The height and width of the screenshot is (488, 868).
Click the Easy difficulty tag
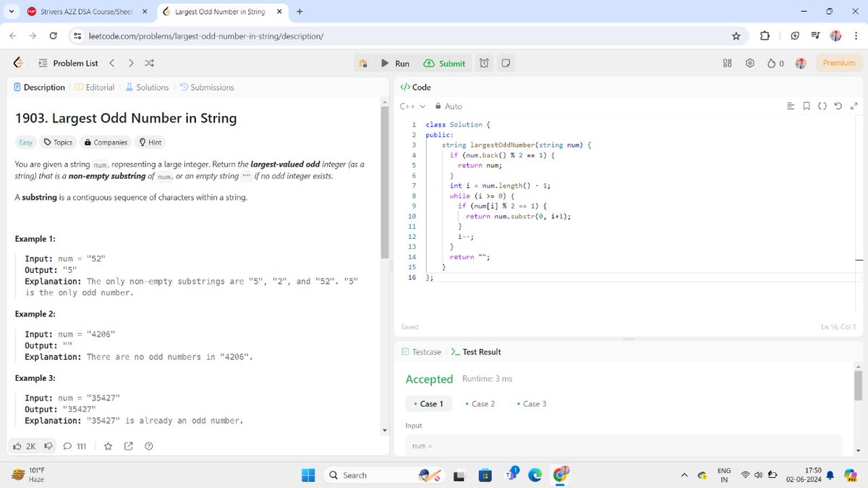pyautogui.click(x=26, y=143)
